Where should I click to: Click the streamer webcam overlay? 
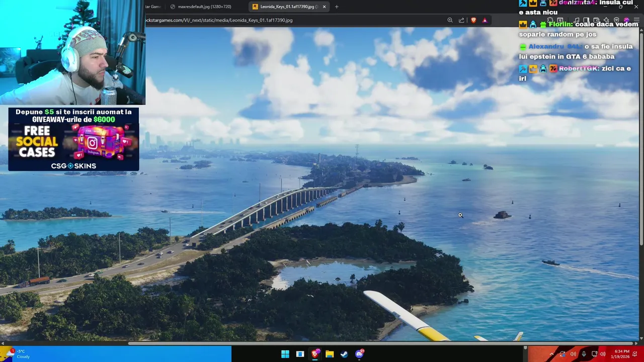pos(72,52)
